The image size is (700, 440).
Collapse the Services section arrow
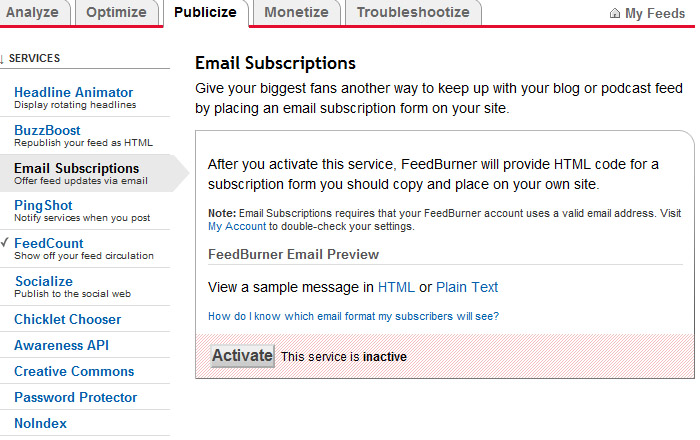2,58
